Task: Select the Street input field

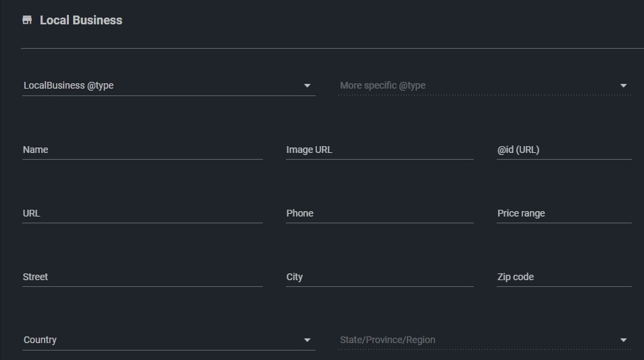Action: tap(142, 277)
